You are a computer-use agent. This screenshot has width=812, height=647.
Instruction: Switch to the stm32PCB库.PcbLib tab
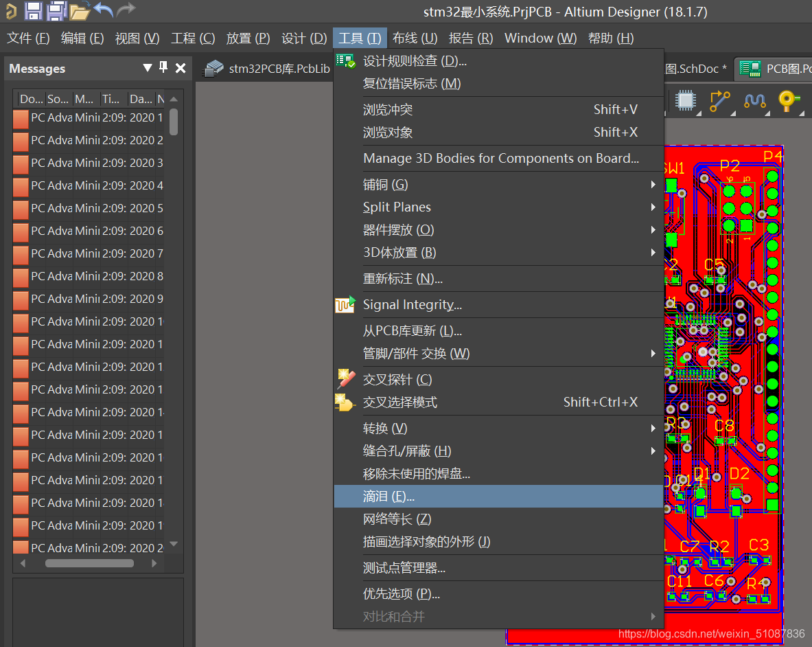(269, 69)
